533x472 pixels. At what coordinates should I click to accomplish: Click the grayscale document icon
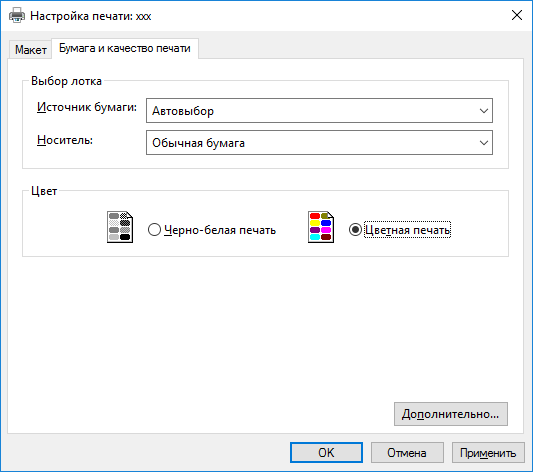[x=120, y=227]
